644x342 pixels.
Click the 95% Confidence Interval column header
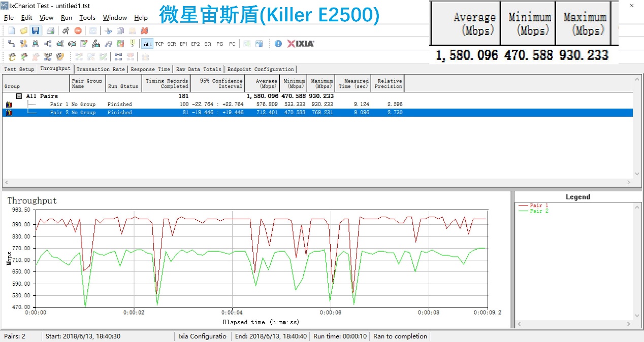point(217,83)
